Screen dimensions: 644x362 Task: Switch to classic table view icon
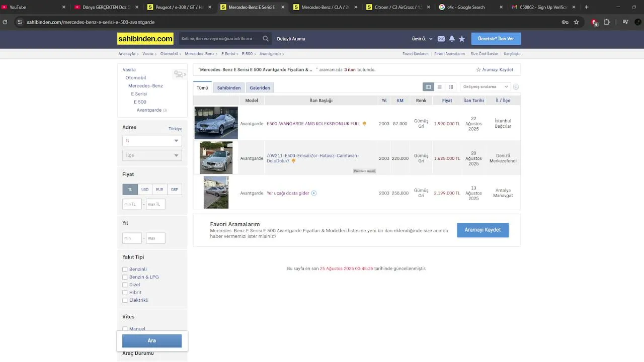[428, 87]
